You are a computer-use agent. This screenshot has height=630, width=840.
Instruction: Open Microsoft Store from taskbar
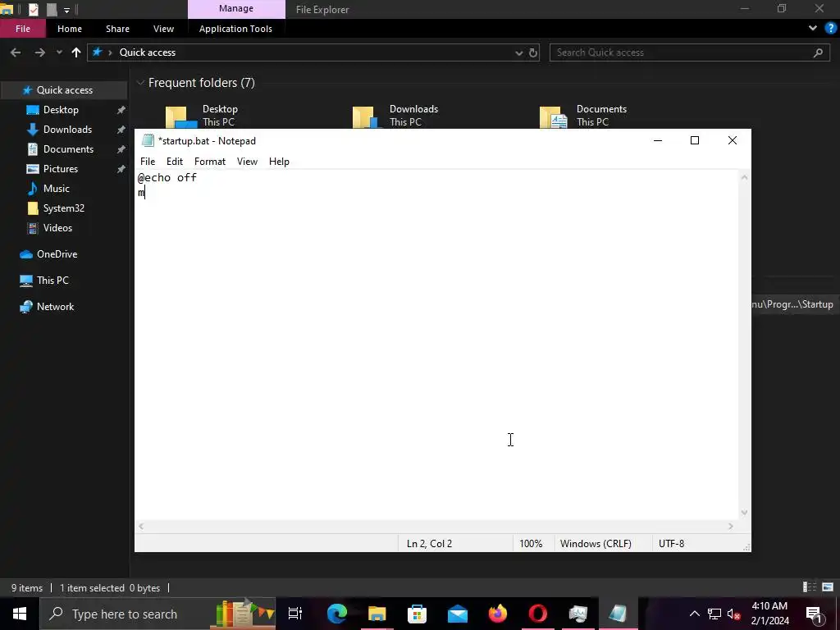click(418, 614)
